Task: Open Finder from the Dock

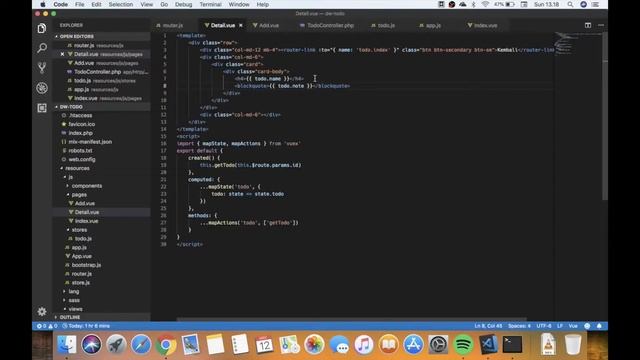Action: [66, 345]
